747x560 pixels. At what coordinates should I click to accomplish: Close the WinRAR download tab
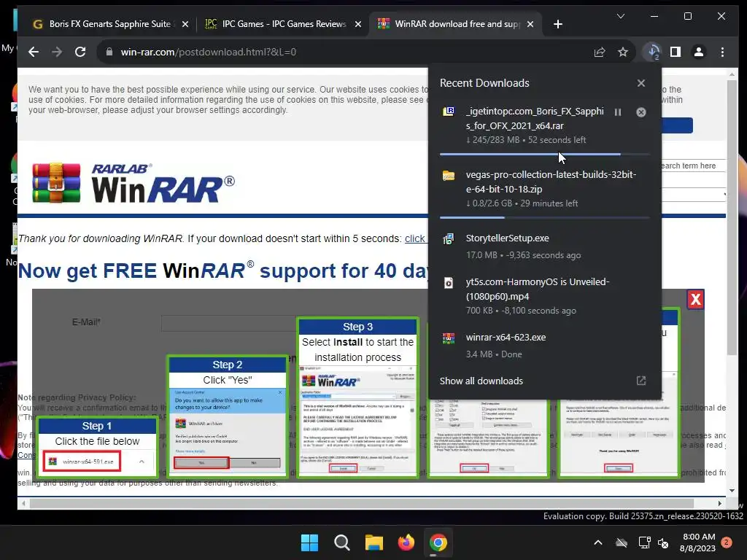530,24
